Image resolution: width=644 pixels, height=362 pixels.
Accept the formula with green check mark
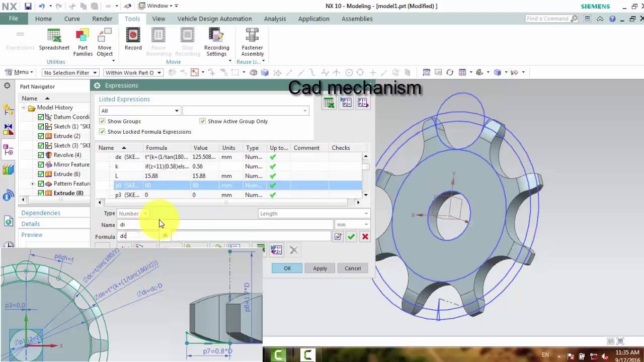351,236
